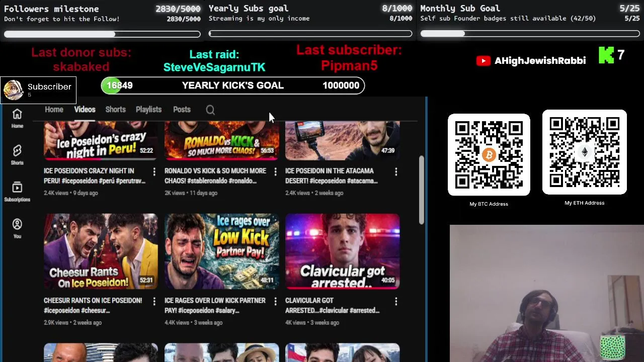Click the Ethereum QR code
Viewport: 644px width, 362px height.
(x=585, y=152)
